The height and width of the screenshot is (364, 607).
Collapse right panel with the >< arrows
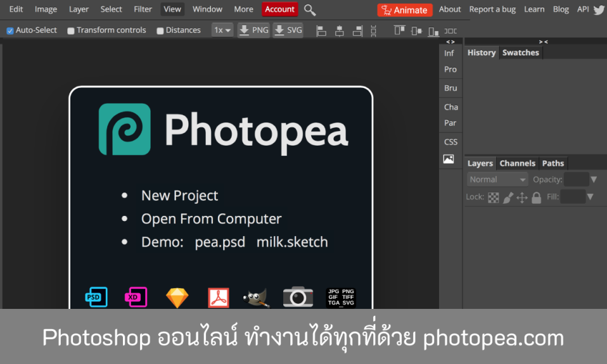pos(543,41)
